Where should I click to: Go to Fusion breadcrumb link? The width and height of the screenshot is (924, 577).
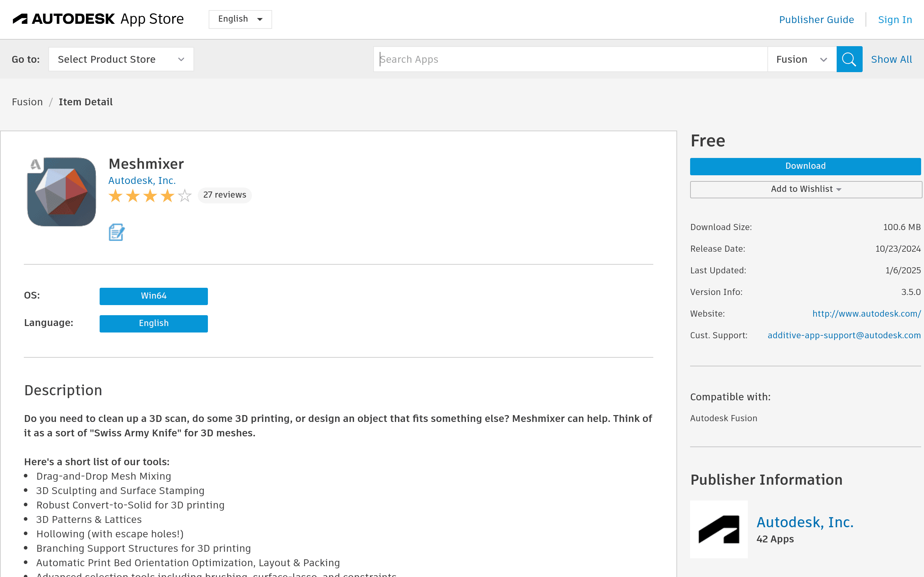click(27, 102)
